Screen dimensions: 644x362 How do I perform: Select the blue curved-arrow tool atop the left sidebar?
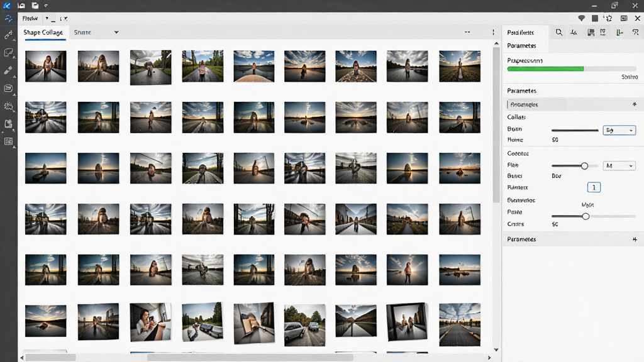click(x=8, y=19)
